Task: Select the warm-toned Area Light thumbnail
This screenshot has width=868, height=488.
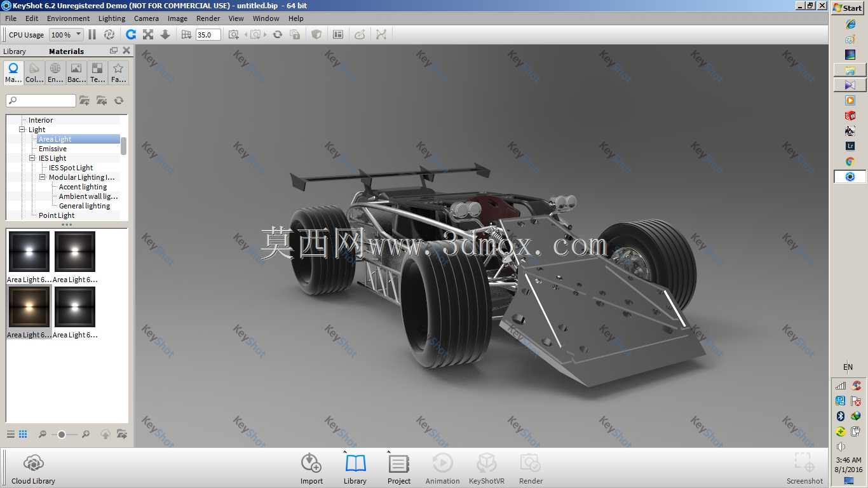Action: click(29, 307)
